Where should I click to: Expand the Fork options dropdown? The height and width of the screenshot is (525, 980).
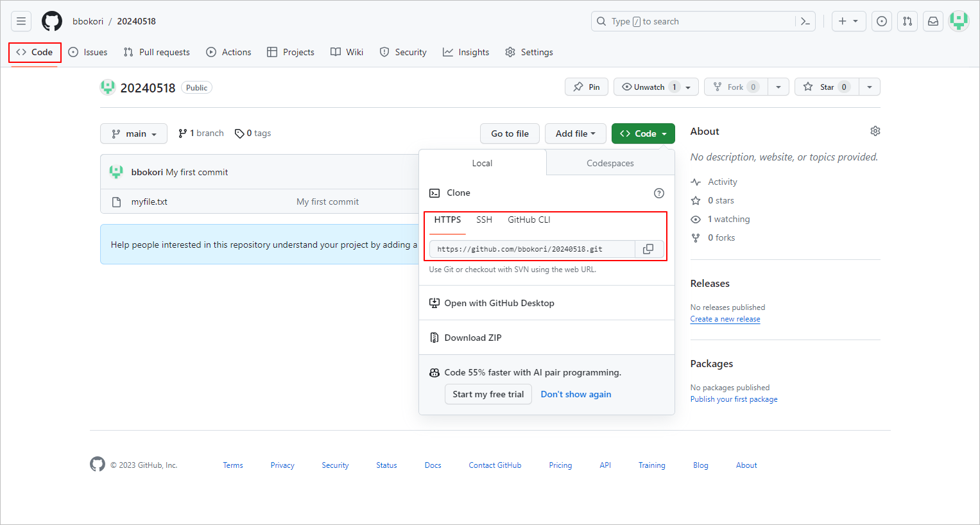pos(778,87)
